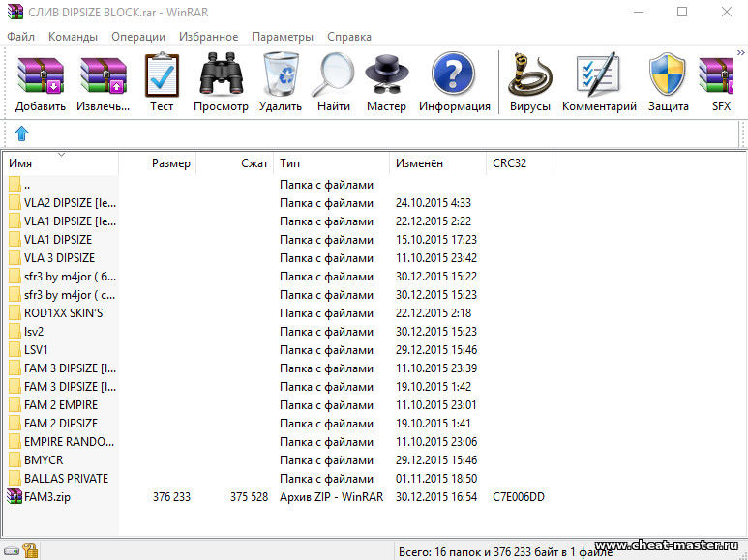Sort the list by the Имя column header
748x560 pixels.
(58, 163)
